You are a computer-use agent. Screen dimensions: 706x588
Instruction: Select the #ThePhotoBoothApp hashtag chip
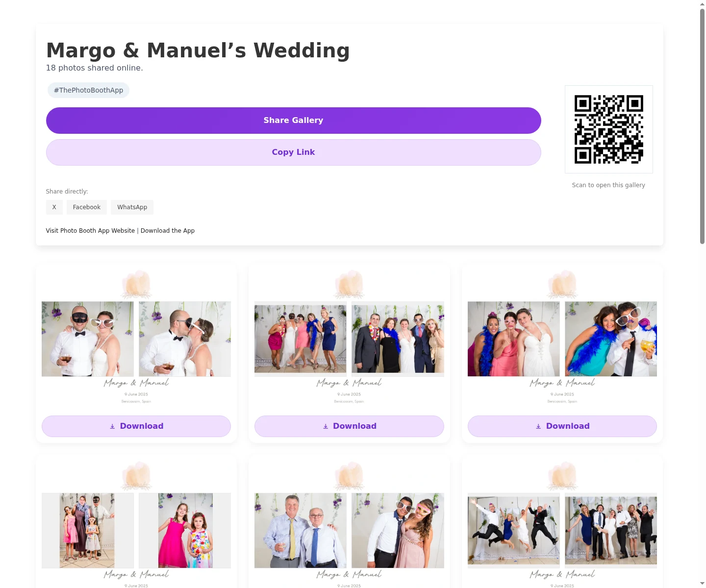coord(88,90)
